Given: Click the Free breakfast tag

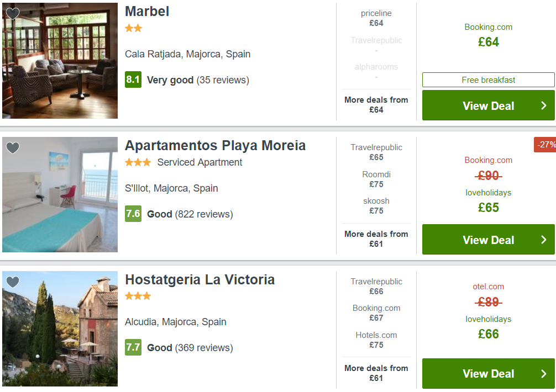Looking at the screenshot, I should [488, 80].
